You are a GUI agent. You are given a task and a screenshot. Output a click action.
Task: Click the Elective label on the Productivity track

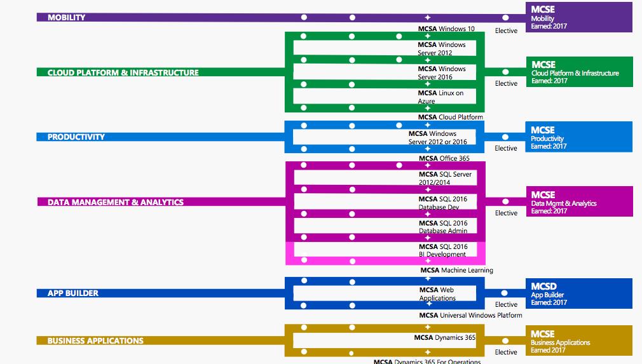506,148
